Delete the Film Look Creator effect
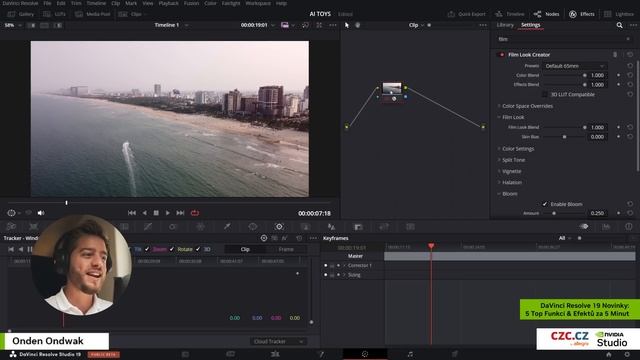This screenshot has width=640, height=360. [615, 55]
